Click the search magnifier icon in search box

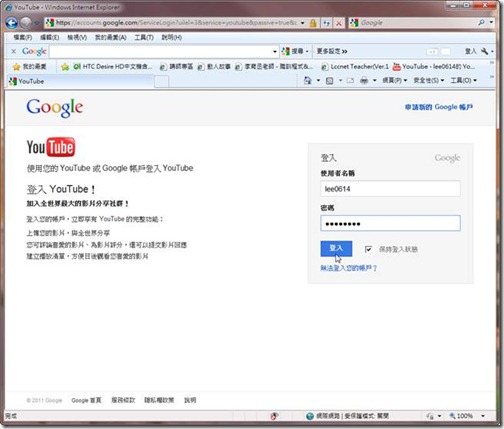click(481, 23)
